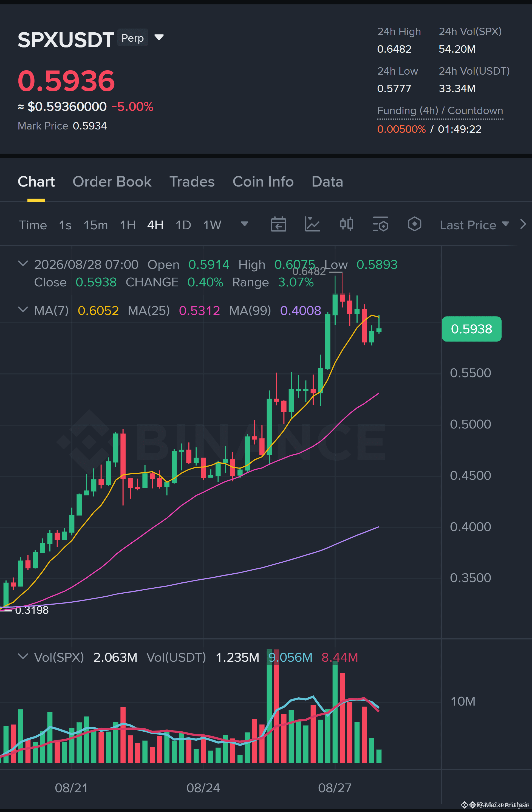This screenshot has height=812, width=532.
Task: Tap the -5.00% price change
Action: click(x=132, y=106)
